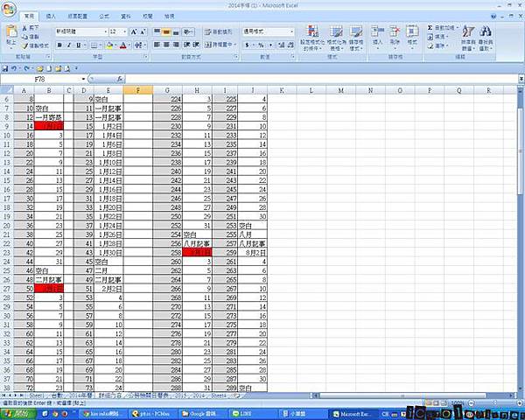Toggle Italic formatting

68,45
